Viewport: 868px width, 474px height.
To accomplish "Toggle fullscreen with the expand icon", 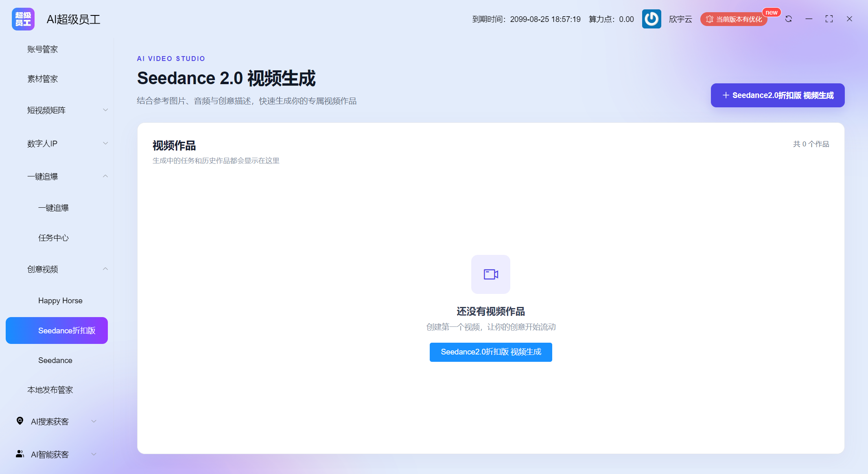I will (829, 19).
